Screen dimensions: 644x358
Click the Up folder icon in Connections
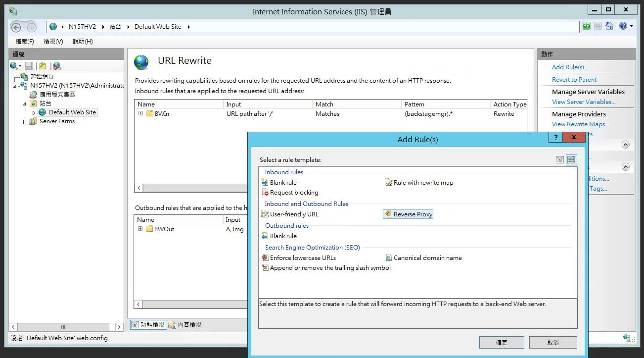[x=43, y=66]
